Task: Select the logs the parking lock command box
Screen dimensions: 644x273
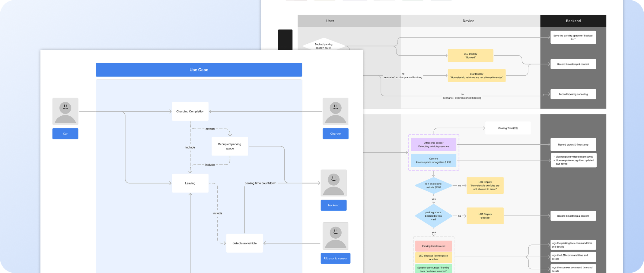Action: [x=573, y=245]
